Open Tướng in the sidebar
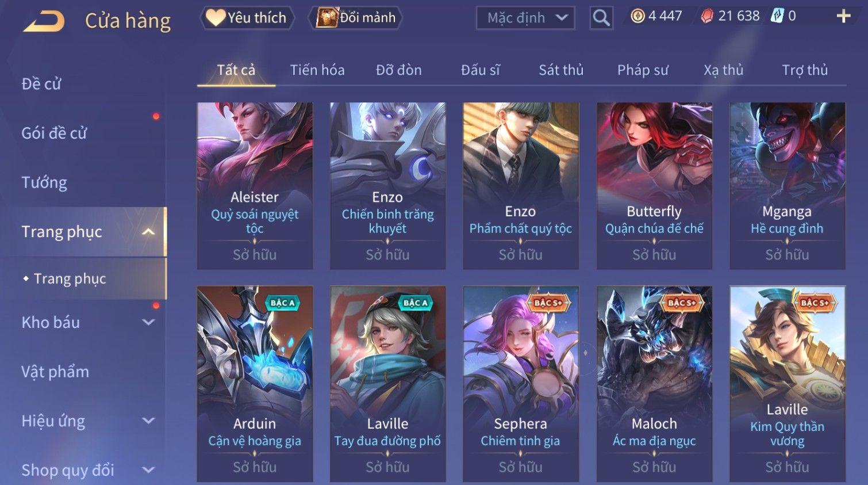The image size is (868, 485). coord(44,183)
